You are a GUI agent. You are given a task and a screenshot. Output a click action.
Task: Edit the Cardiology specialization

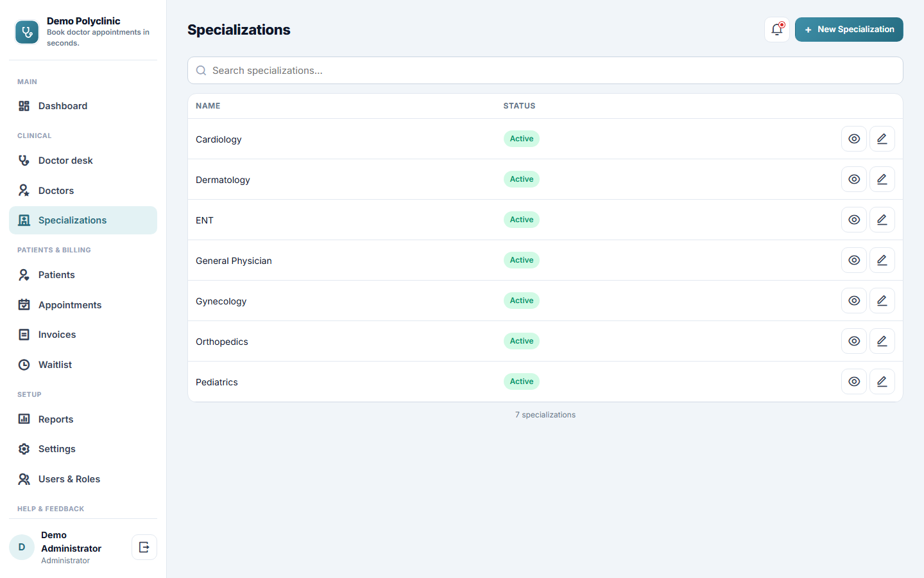[882, 139]
